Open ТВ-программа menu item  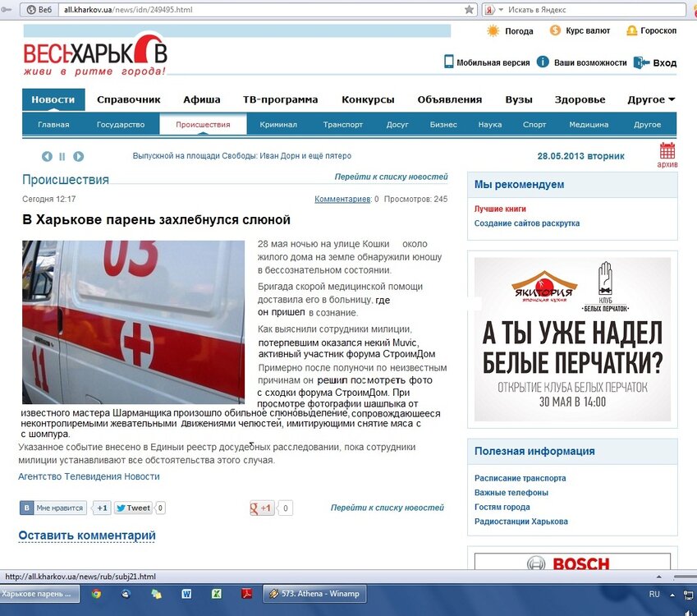(x=280, y=99)
